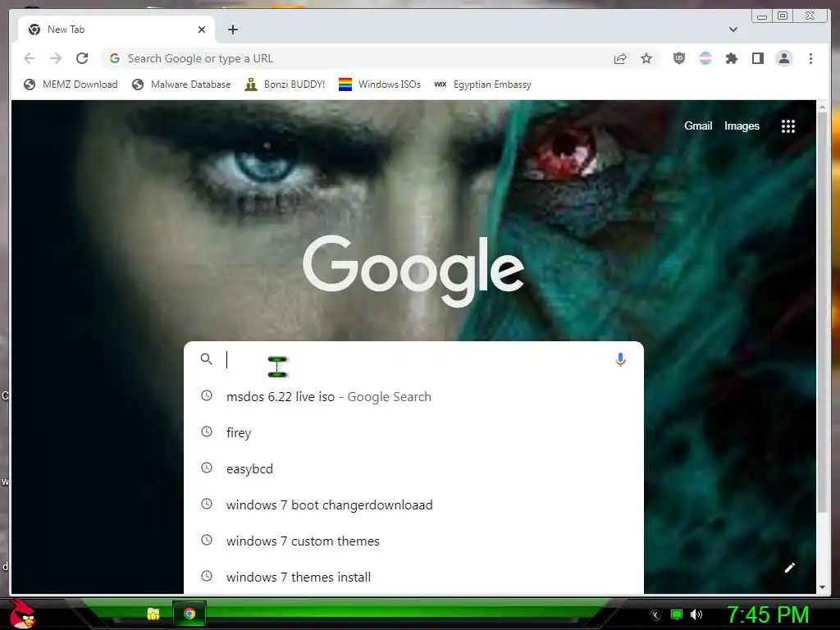Show hidden tray icons
This screenshot has width=840, height=630.
pos(655,615)
